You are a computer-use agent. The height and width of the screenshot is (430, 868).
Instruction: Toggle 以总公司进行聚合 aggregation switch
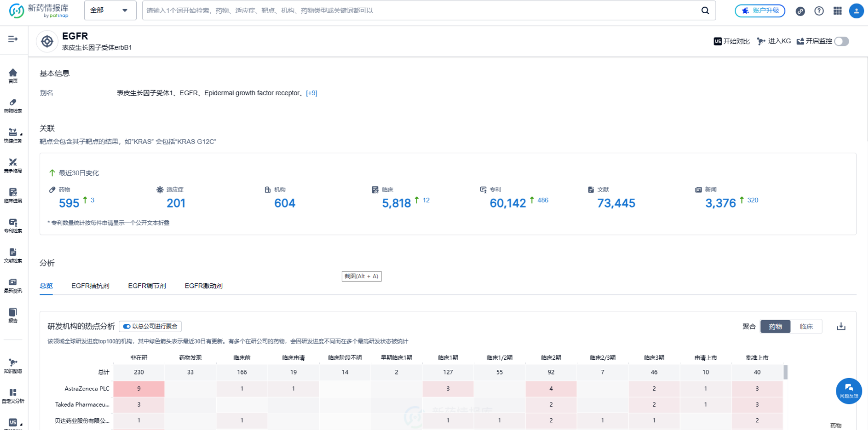click(x=127, y=327)
